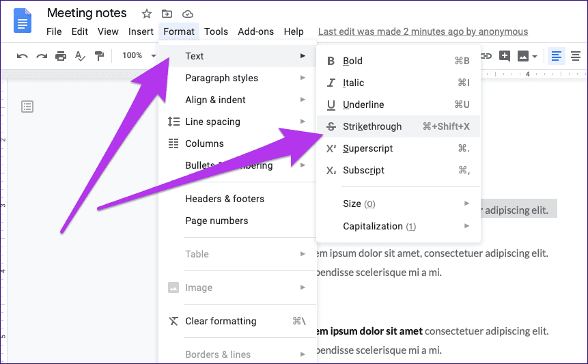588x364 pixels.
Task: Click the redo arrow in toolbar
Action: pyautogui.click(x=42, y=56)
